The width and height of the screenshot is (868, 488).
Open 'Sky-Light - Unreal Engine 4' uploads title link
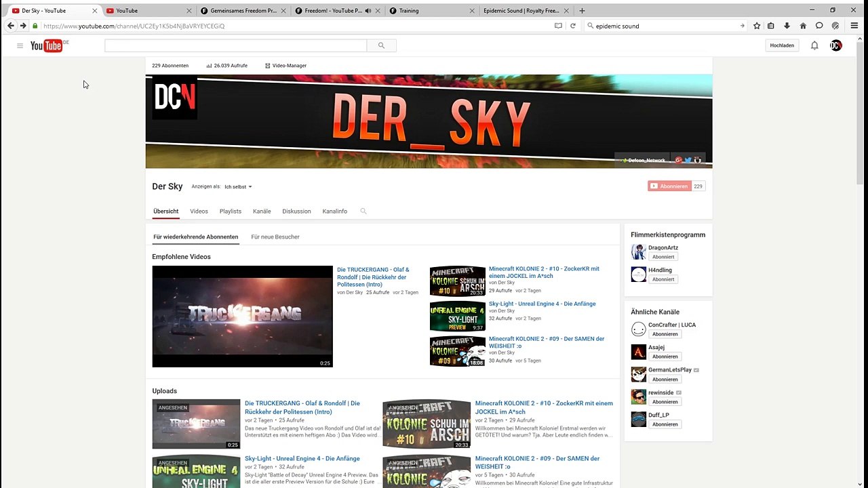coord(302,459)
